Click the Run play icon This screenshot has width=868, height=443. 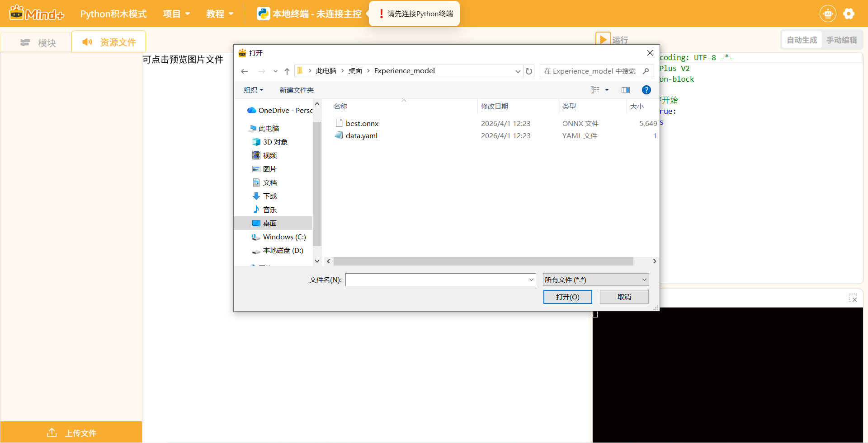point(603,39)
